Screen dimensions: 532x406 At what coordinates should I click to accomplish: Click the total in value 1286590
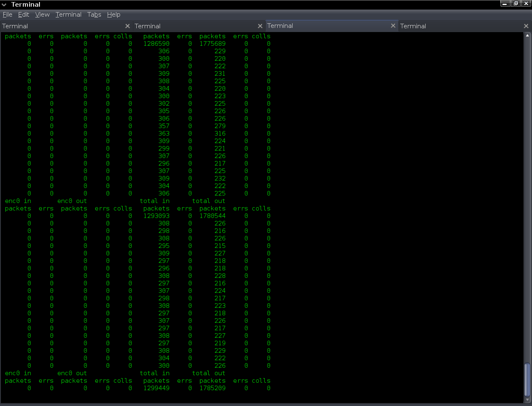[156, 44]
